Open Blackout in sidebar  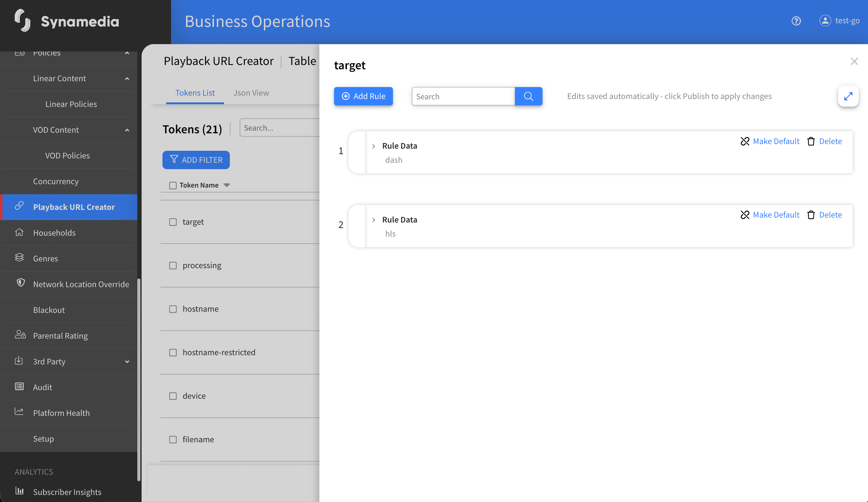click(49, 310)
